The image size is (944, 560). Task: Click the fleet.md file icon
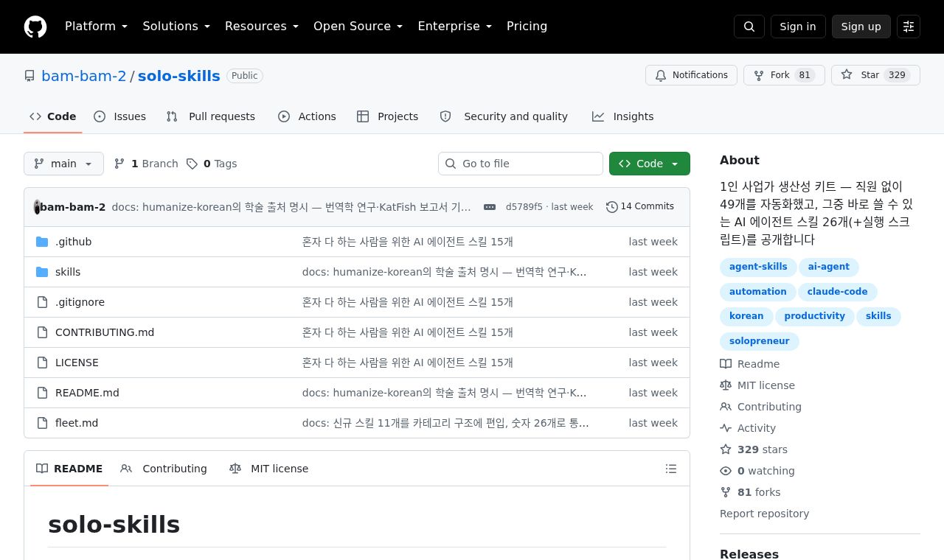(x=42, y=423)
